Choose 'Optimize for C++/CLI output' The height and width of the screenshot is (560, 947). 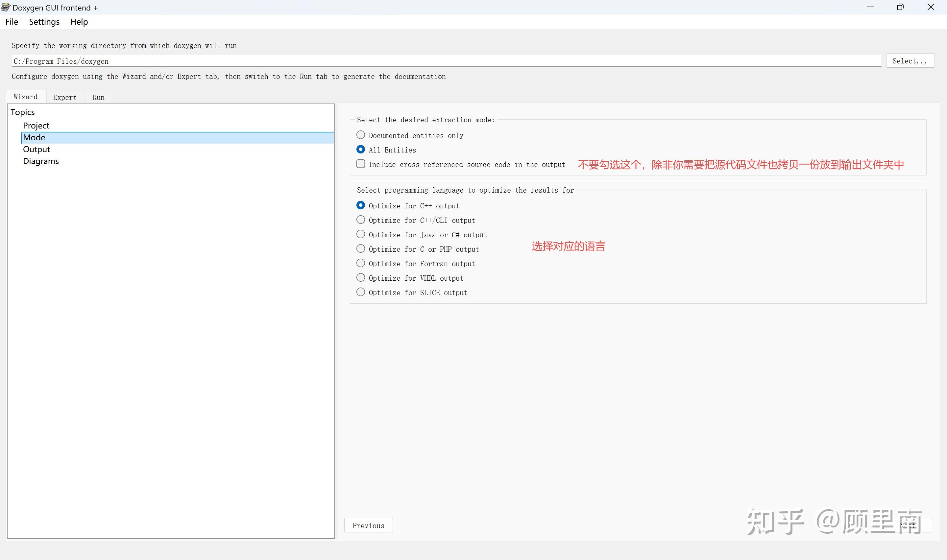pos(361,220)
